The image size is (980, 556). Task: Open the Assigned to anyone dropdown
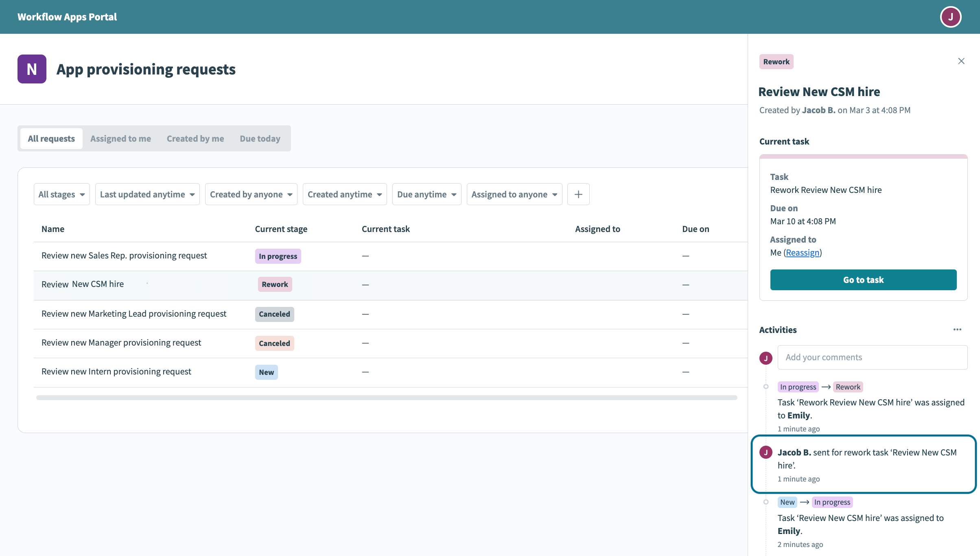[514, 194]
